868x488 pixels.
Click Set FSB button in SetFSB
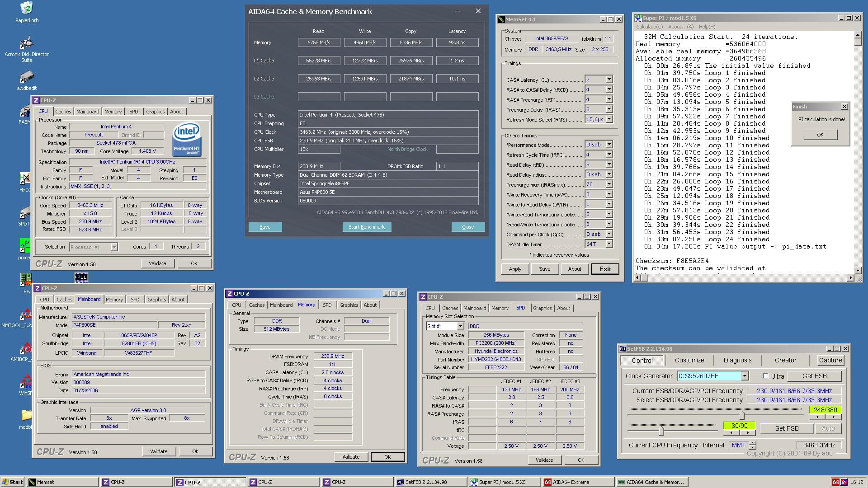[787, 428]
